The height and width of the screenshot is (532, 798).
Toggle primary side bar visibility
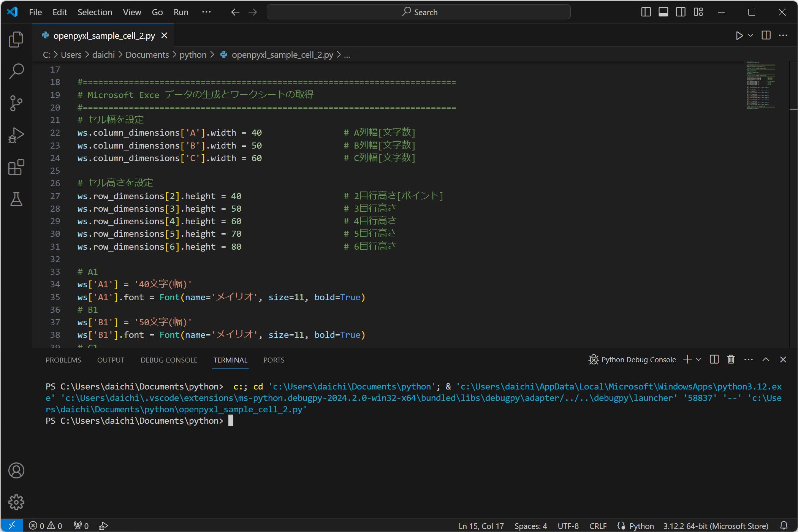[646, 12]
